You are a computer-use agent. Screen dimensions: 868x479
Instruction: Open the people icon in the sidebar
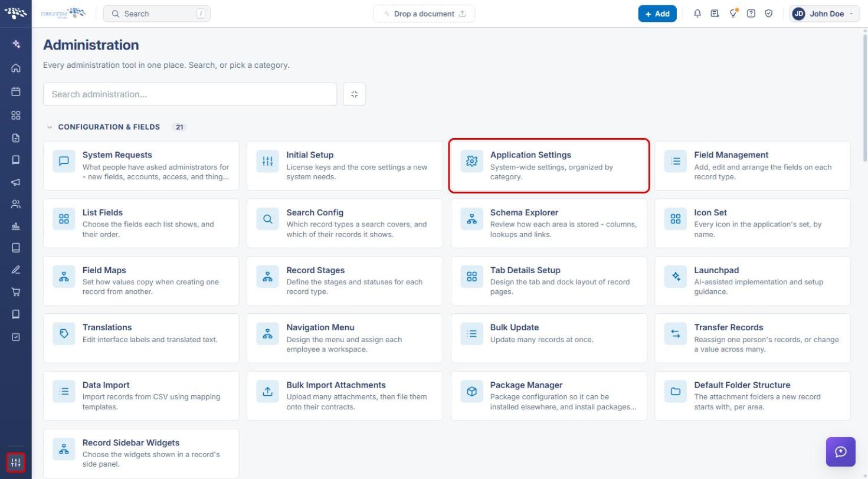tap(16, 204)
